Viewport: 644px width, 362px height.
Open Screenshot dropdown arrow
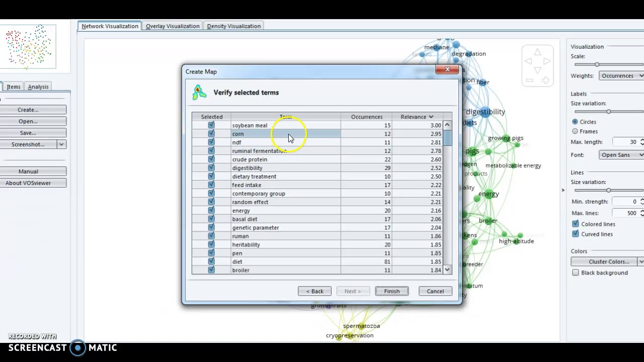pos(61,144)
